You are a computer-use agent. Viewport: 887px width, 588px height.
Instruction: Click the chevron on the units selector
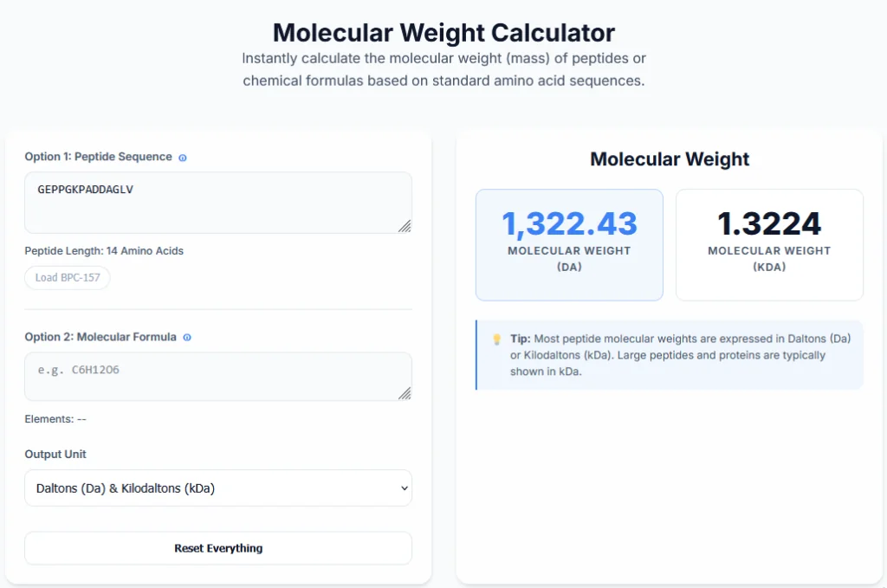point(403,488)
